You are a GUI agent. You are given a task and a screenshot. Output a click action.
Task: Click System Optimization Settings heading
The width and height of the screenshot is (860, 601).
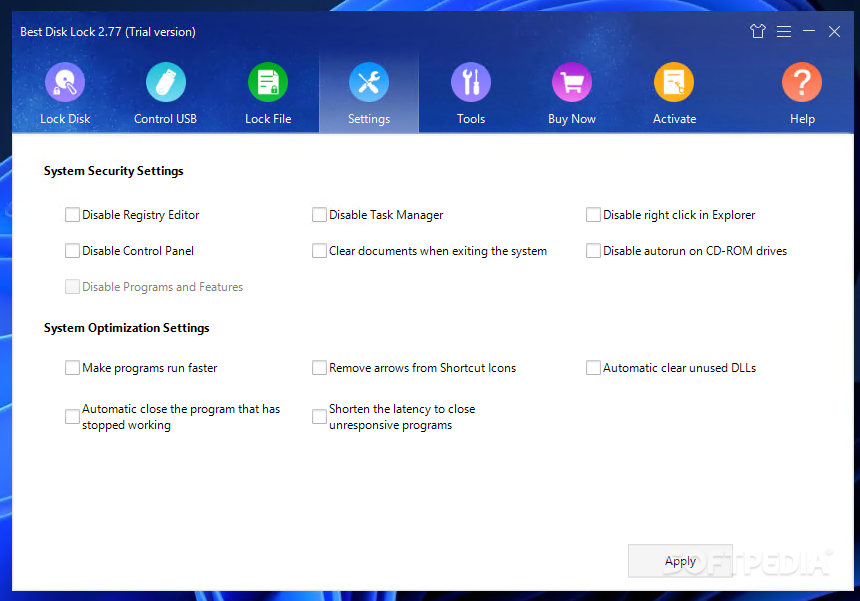(x=127, y=328)
